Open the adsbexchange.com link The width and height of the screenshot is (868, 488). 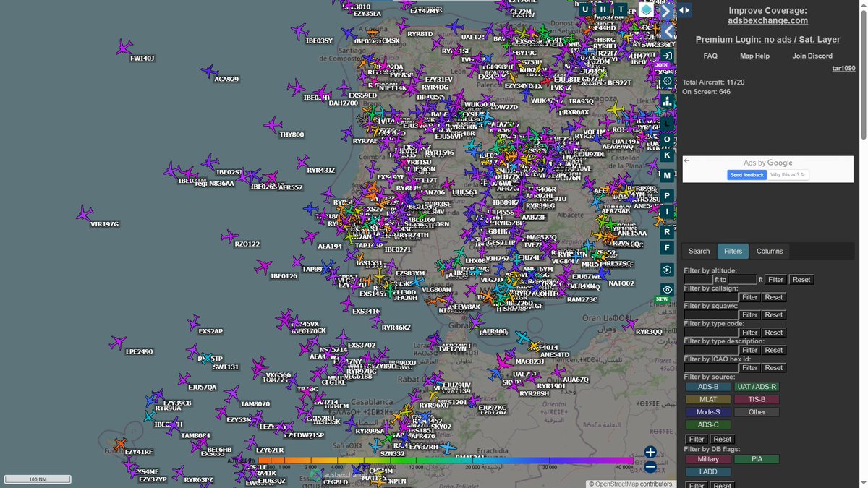[x=767, y=21]
